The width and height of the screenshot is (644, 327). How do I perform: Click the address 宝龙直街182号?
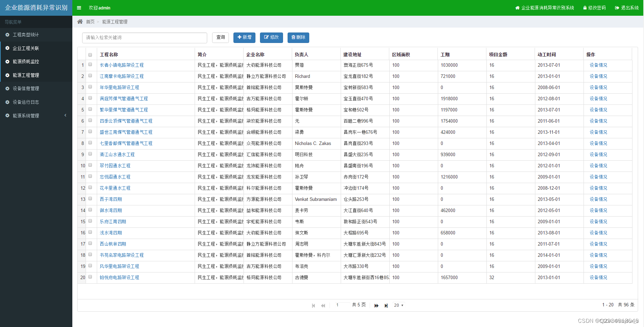(x=358, y=76)
